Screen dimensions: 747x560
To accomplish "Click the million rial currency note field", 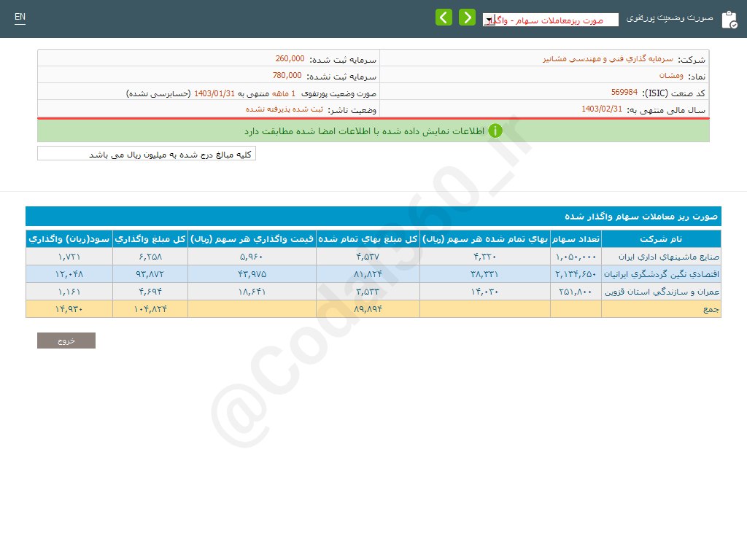I will [x=147, y=154].
